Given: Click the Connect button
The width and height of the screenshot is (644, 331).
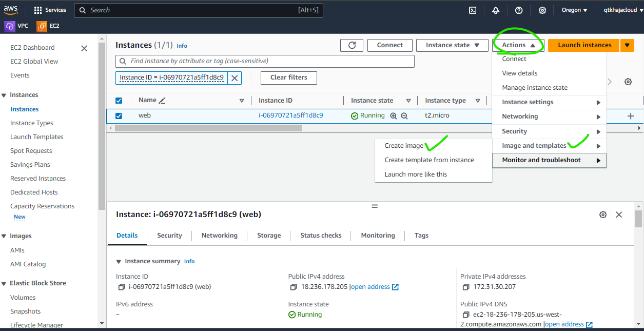Looking at the screenshot, I should tap(389, 45).
